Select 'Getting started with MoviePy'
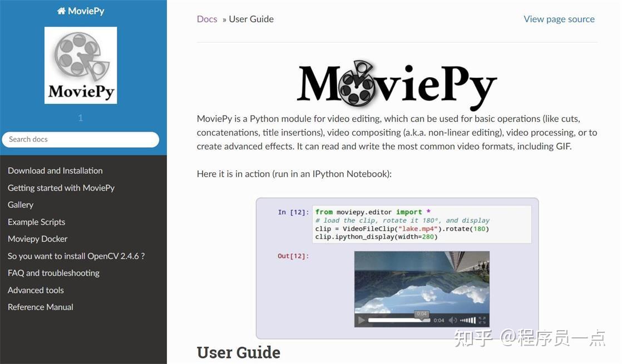The height and width of the screenshot is (364, 622). pos(61,188)
